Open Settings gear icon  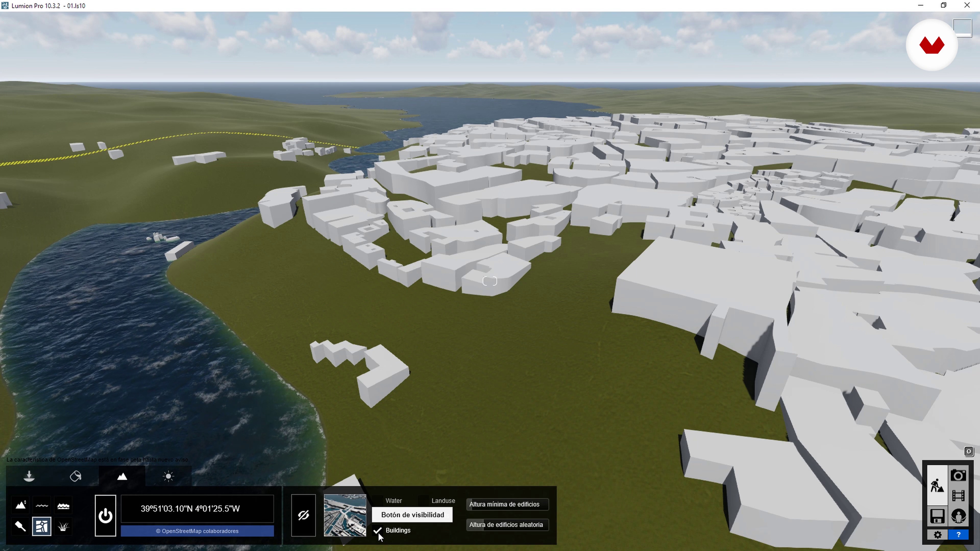(937, 535)
